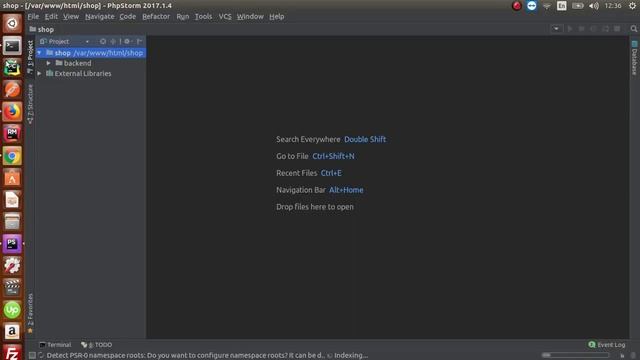Open the View menu
The image size is (640, 360).
(x=71, y=17)
